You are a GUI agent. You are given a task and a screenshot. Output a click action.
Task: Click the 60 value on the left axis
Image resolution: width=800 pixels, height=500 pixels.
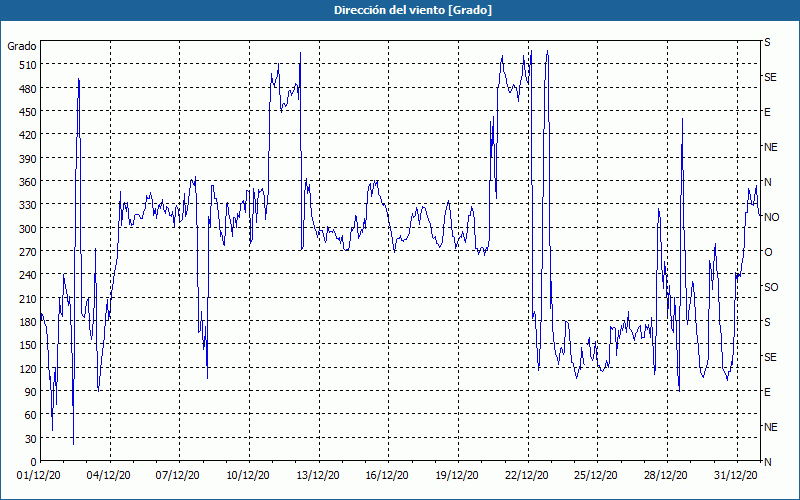click(30, 415)
